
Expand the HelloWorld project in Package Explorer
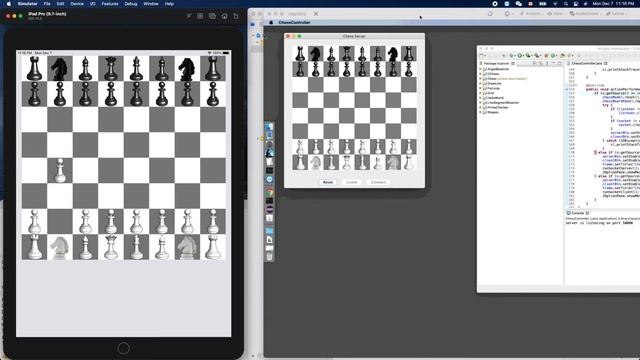pos(480,98)
